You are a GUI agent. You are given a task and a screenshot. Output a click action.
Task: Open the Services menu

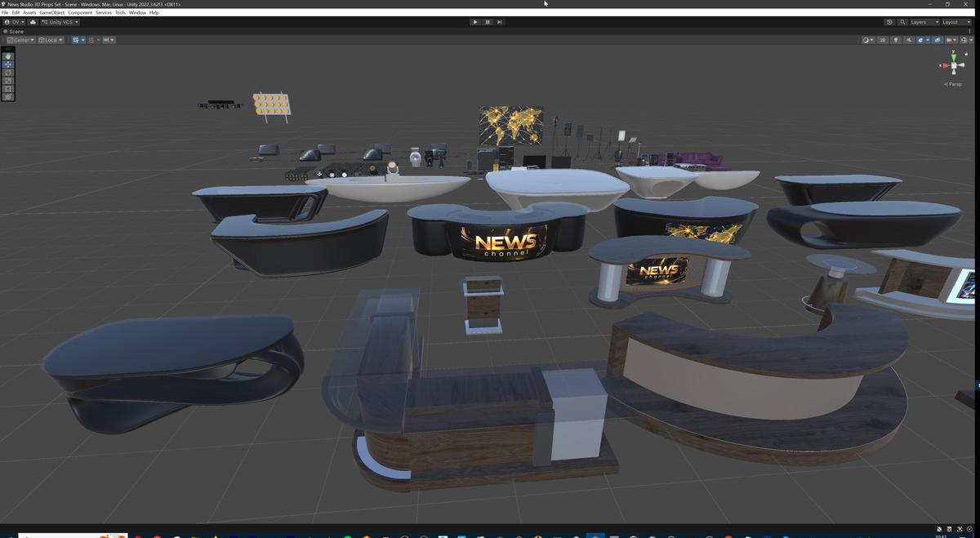coord(104,13)
